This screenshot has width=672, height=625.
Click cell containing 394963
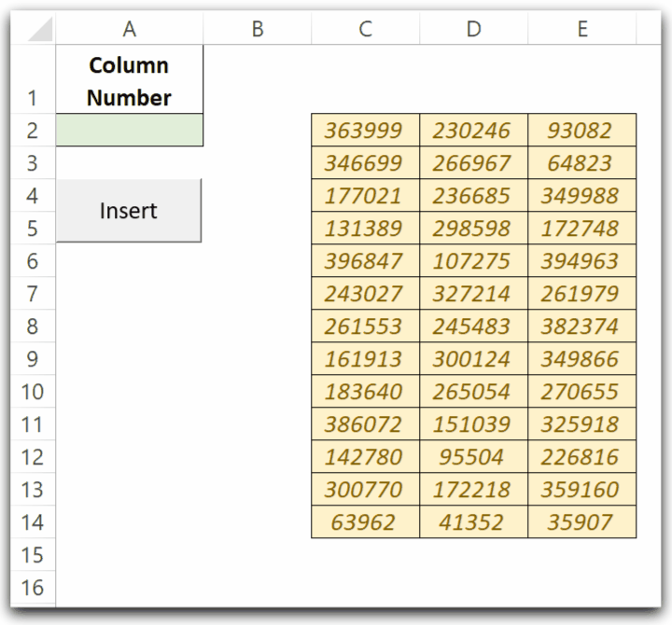point(582,260)
